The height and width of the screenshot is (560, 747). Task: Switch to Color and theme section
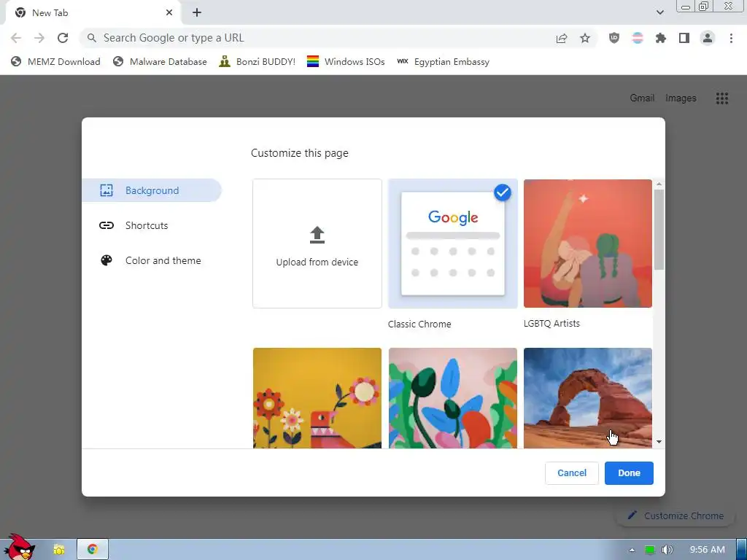point(152,260)
